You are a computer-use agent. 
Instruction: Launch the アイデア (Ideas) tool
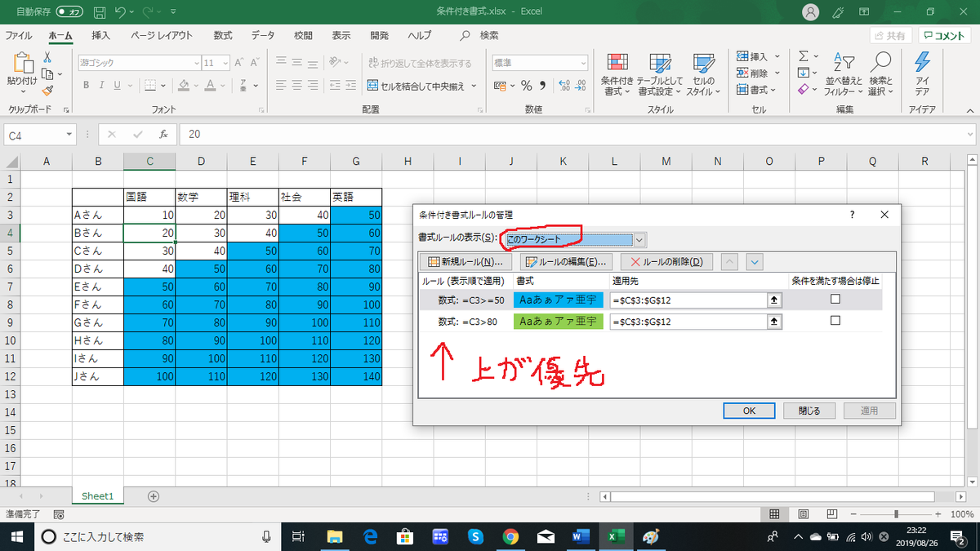pos(924,72)
